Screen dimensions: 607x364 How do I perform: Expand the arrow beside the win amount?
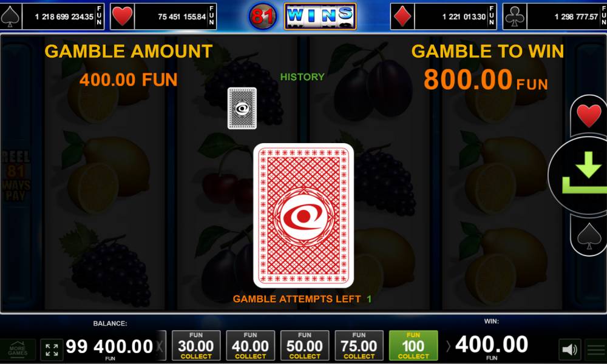[449, 346]
